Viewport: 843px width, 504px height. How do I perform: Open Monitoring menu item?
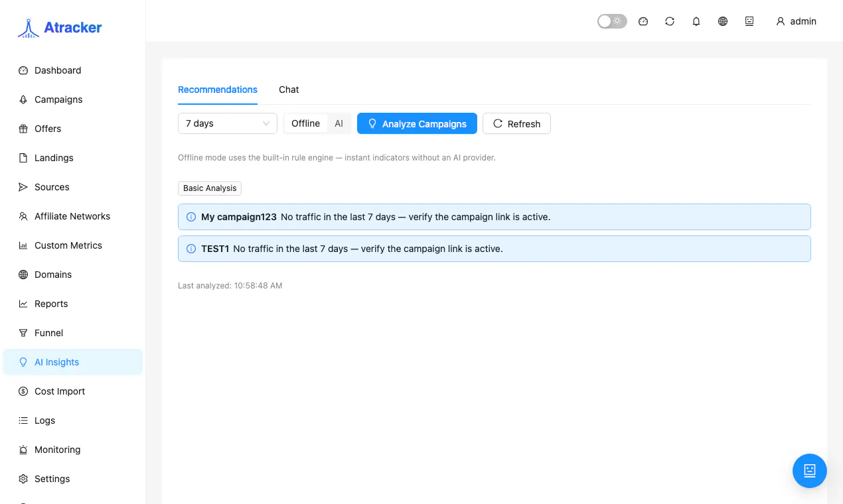tap(72, 450)
